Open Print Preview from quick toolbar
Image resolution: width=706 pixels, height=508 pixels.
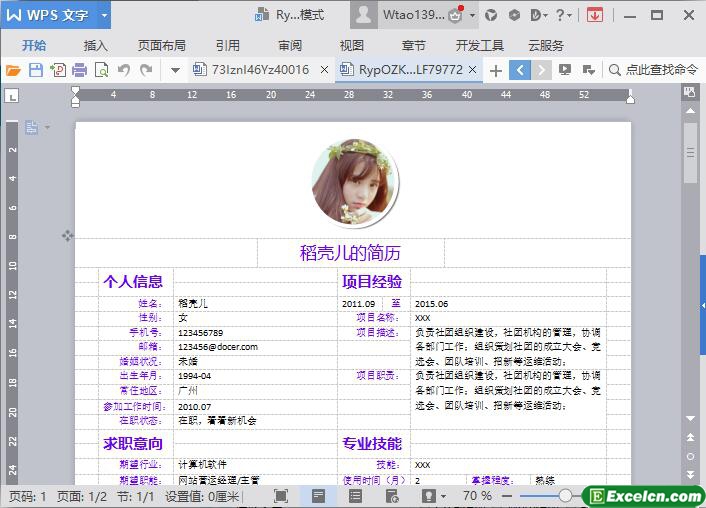coord(101,70)
